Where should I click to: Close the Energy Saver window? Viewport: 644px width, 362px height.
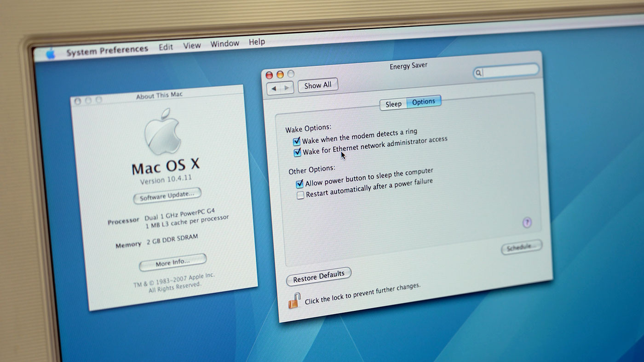270,75
